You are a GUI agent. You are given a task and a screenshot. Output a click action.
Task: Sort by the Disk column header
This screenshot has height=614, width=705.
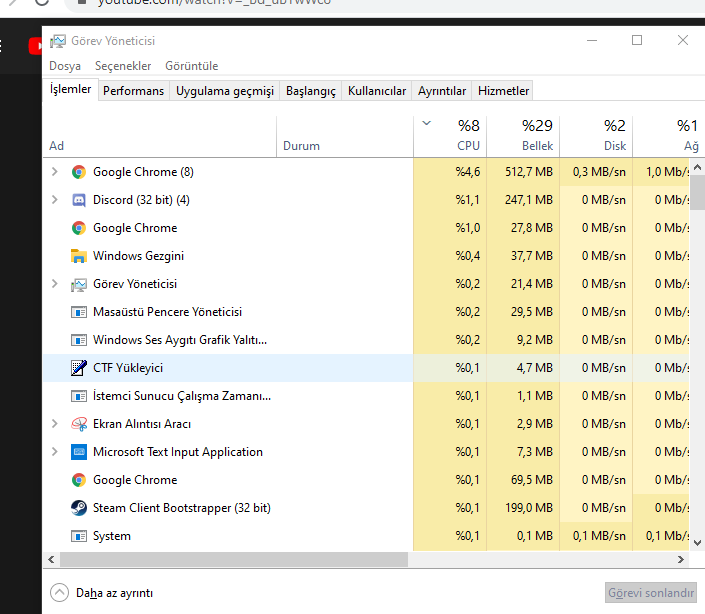point(596,136)
